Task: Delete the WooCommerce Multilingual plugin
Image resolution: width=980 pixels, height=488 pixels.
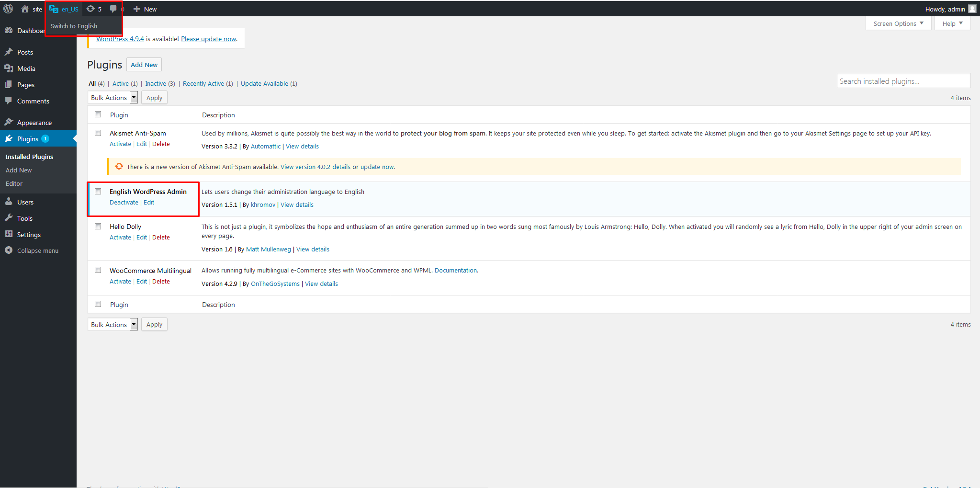Action: click(x=161, y=281)
